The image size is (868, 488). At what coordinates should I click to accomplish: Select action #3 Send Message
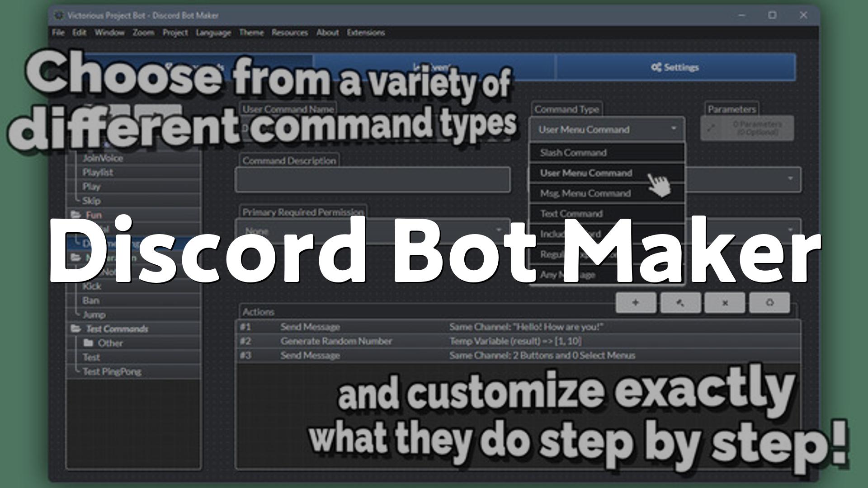[x=518, y=356]
